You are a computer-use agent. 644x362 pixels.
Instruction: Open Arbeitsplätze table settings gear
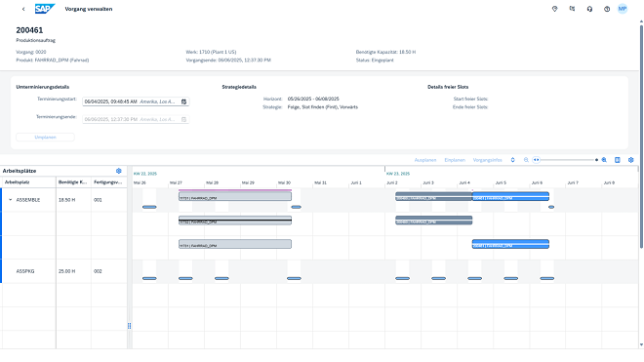(x=119, y=171)
